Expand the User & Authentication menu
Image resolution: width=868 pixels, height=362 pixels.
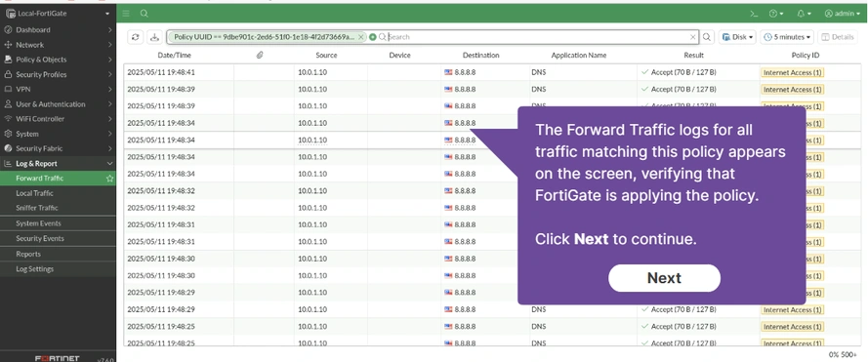click(59, 104)
